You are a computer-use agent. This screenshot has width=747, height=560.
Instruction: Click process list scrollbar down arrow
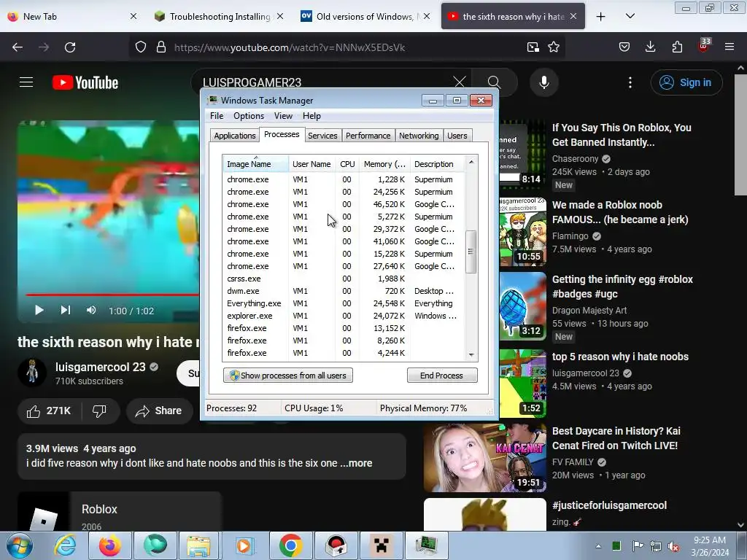click(x=471, y=354)
